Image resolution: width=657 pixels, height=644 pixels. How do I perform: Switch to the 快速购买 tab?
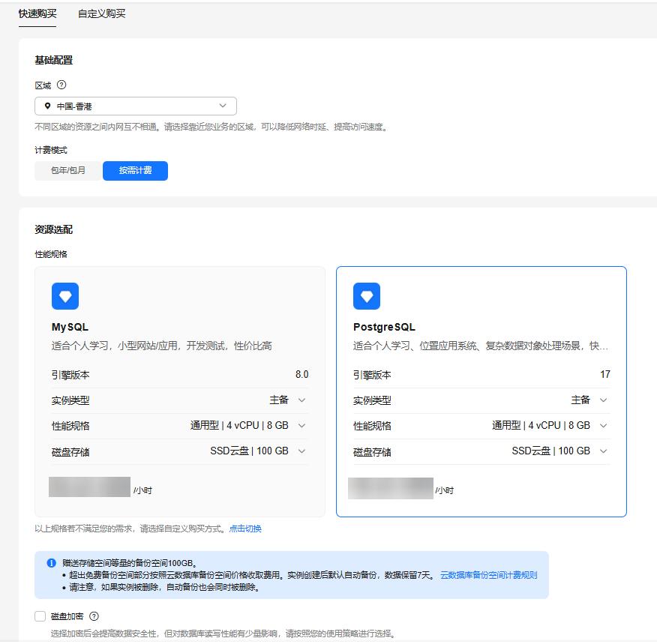click(x=37, y=13)
